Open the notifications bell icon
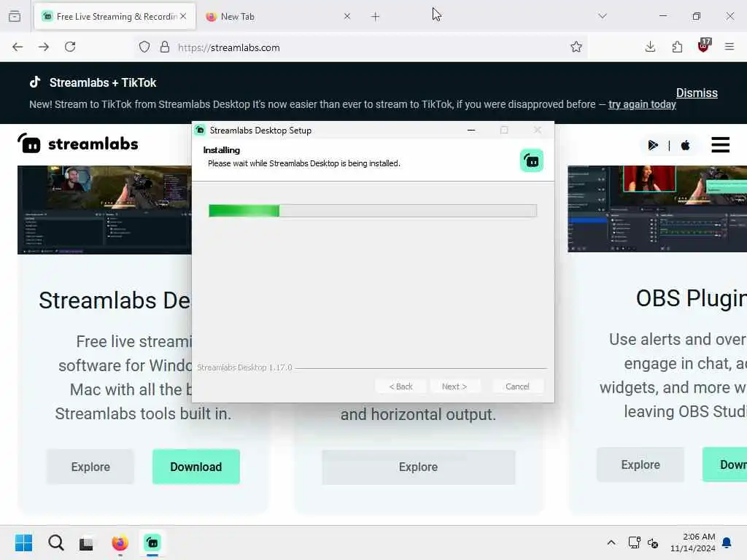The height and width of the screenshot is (560, 747). 727,542
